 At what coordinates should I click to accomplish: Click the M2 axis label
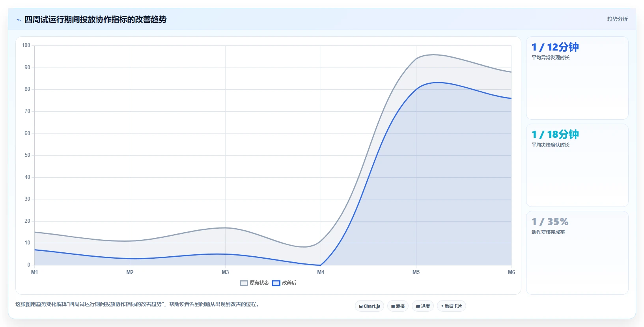130,272
